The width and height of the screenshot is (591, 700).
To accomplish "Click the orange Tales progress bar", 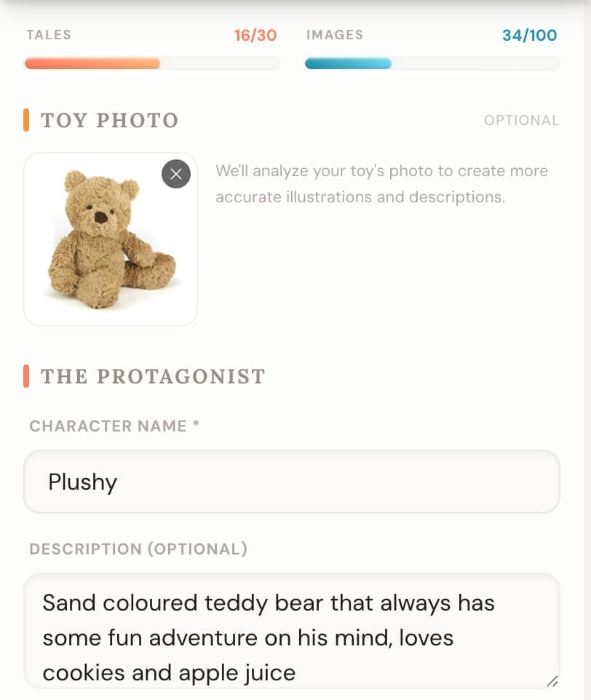I will (151, 64).
